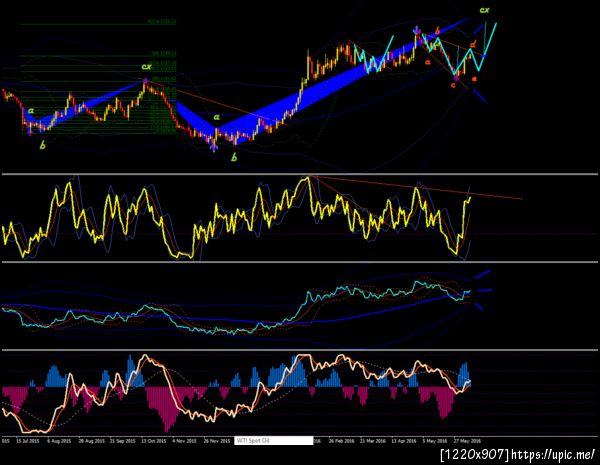Click the orange b wave label near the price top
This screenshot has width=600, height=465.
[x=437, y=30]
